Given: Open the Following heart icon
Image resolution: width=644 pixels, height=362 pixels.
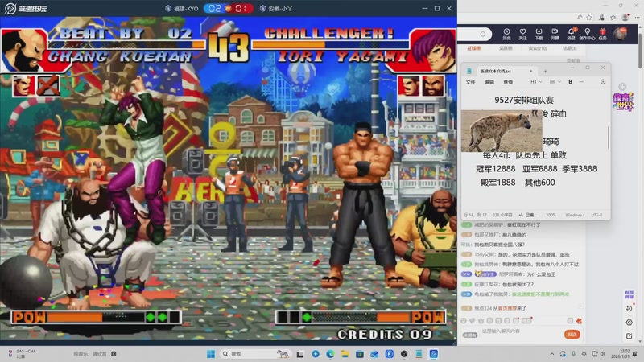Looking at the screenshot, I should coord(522,34).
